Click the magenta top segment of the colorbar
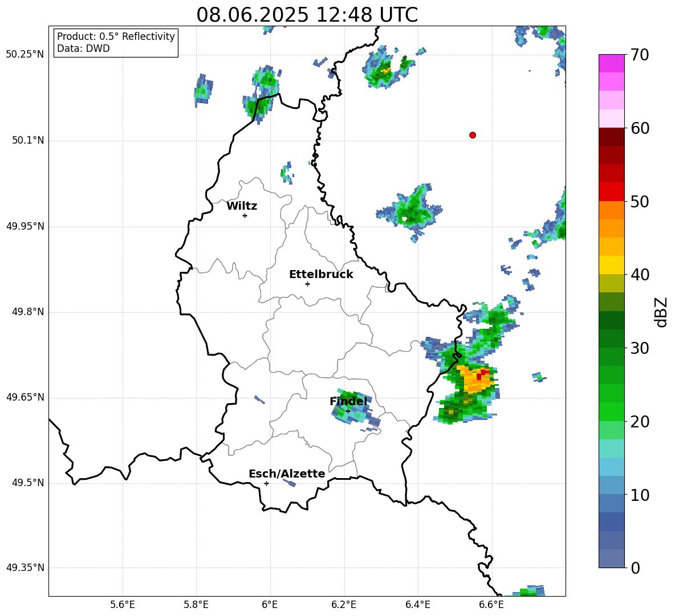Viewport: 675px width, 616px height. point(611,63)
